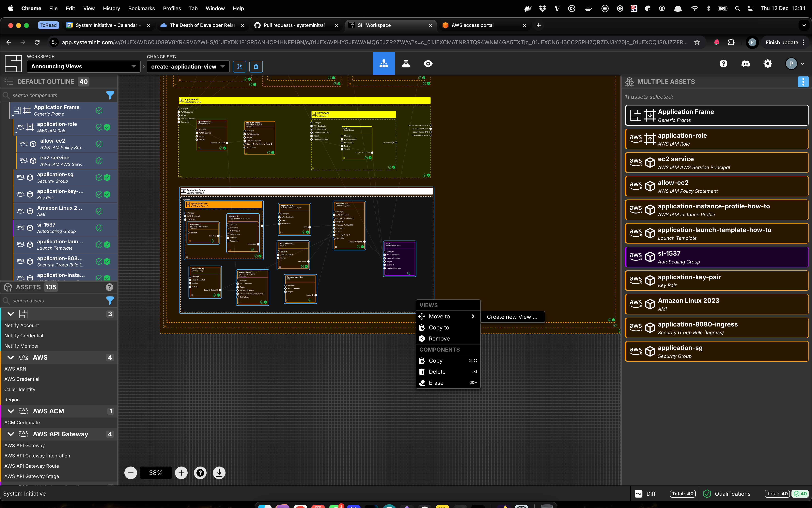The width and height of the screenshot is (812, 508).
Task: Click the macOS Wi-Fi status icon
Action: click(x=695, y=8)
